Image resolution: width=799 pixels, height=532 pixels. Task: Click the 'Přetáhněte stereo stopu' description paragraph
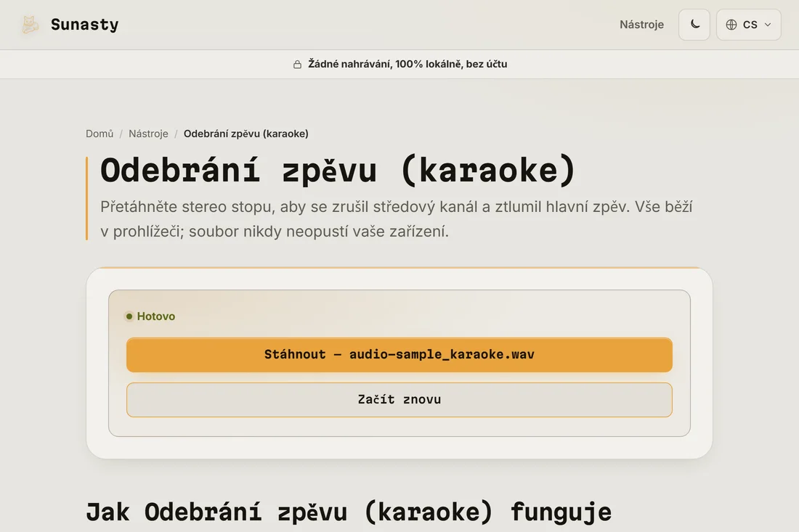(397, 219)
